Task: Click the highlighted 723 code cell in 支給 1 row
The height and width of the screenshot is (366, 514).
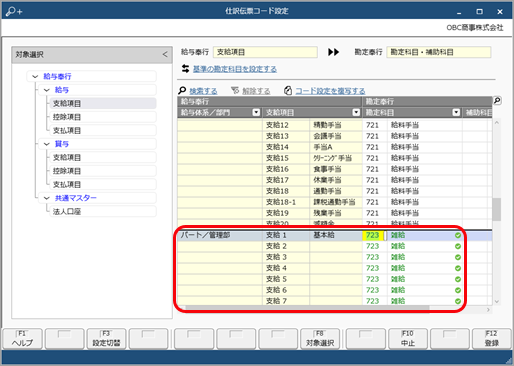Action: point(373,235)
